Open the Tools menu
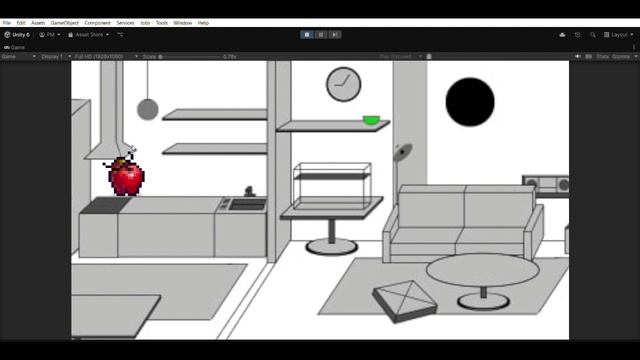Screen dimensions: 640x360 [x=162, y=23]
